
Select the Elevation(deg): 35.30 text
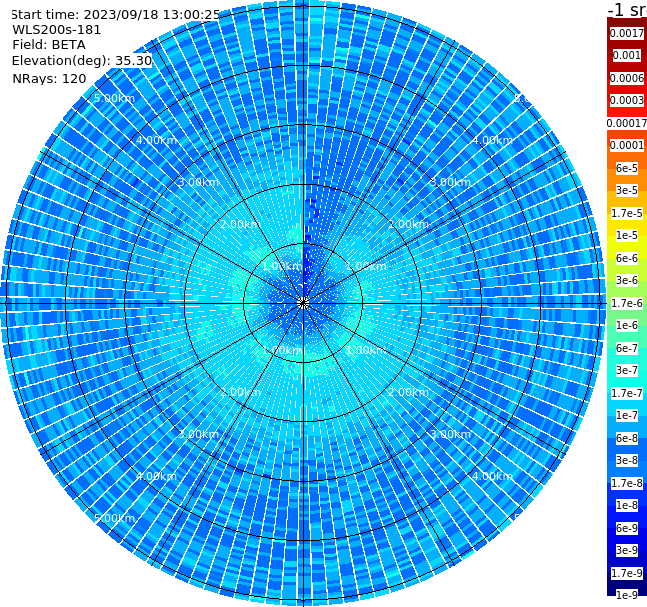pyautogui.click(x=82, y=61)
